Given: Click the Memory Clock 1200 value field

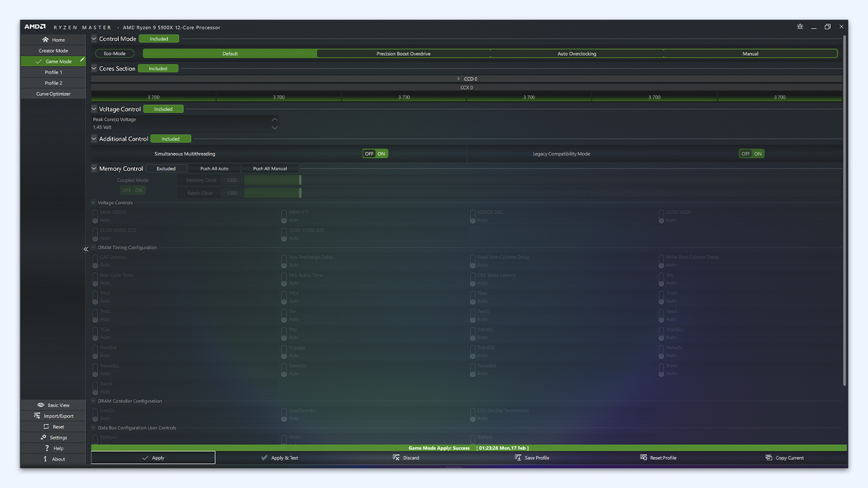Looking at the screenshot, I should pos(232,180).
